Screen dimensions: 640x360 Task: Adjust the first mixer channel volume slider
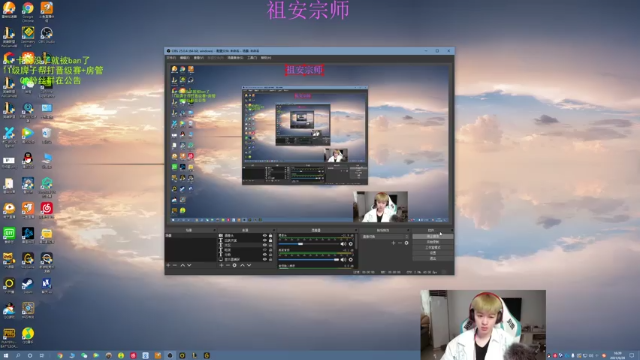point(309,244)
